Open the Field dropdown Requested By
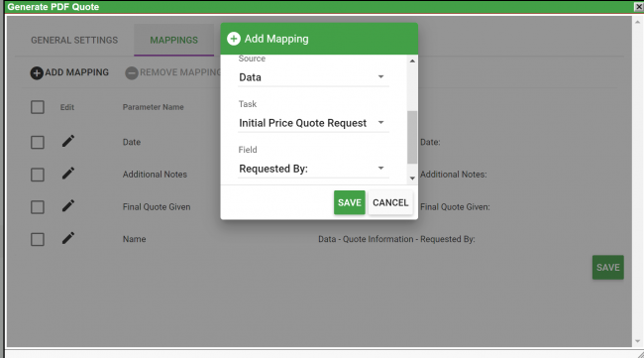This screenshot has height=358, width=644. (313, 169)
